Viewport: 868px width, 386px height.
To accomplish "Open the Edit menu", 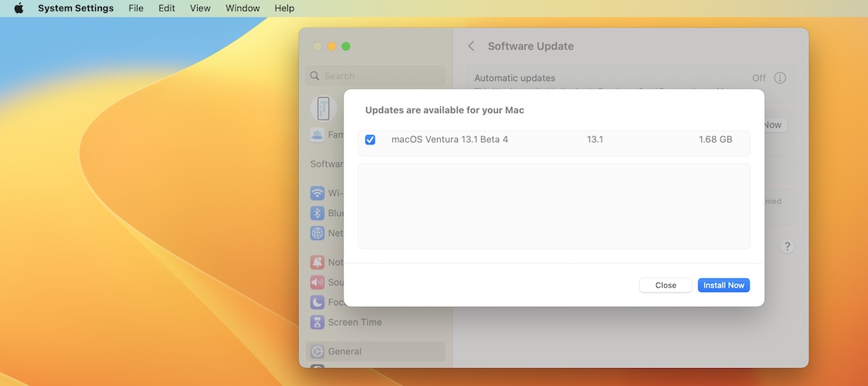I will (x=167, y=8).
